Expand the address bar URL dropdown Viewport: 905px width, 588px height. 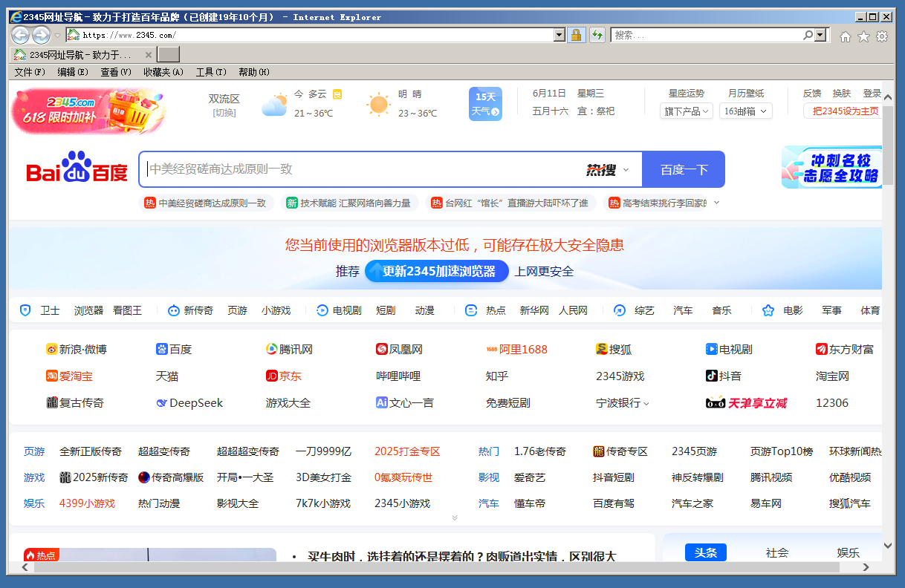pyautogui.click(x=559, y=35)
